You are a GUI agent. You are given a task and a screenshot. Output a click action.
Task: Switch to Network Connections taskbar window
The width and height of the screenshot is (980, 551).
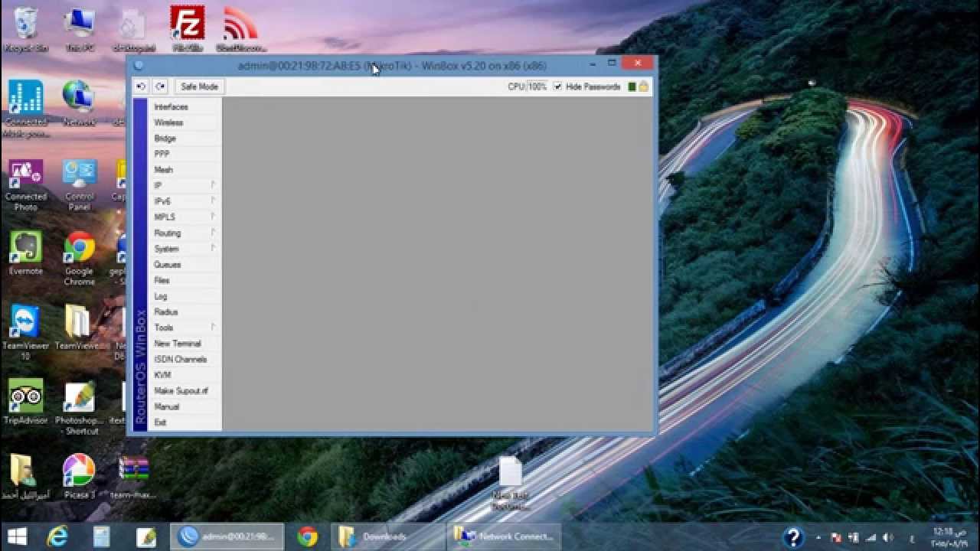point(505,536)
